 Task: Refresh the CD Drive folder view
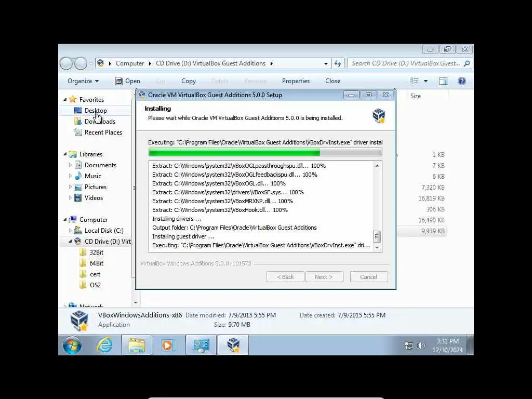click(338, 63)
